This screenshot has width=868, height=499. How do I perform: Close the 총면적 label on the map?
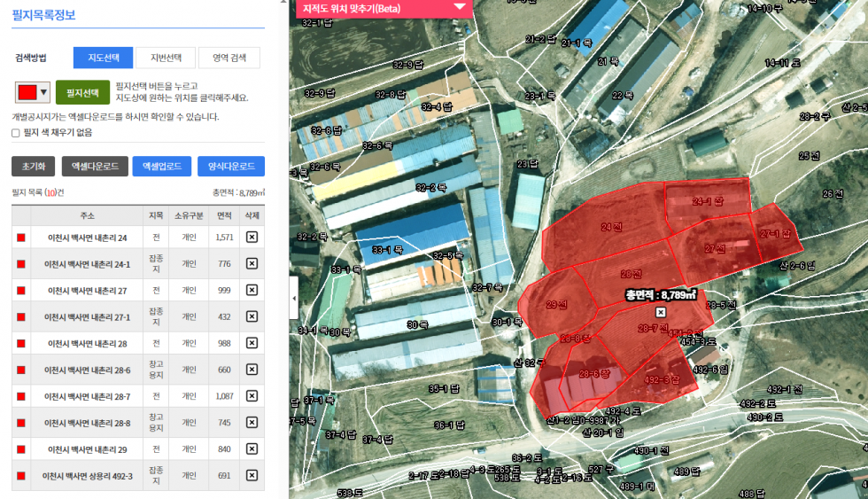coord(661,312)
